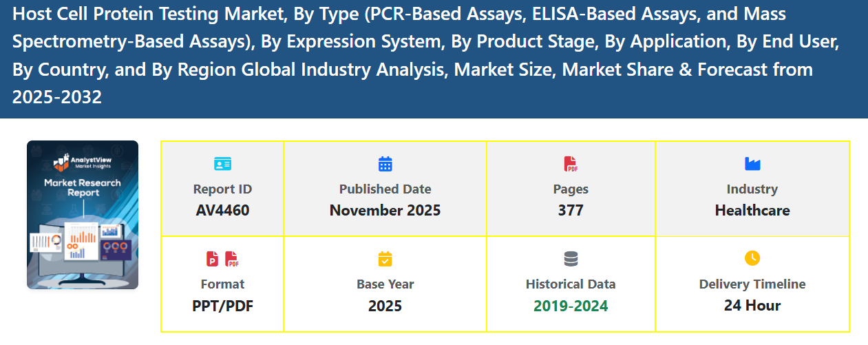The image size is (868, 345).
Task: Click the 24 Hour delivery timeline value
Action: (752, 306)
